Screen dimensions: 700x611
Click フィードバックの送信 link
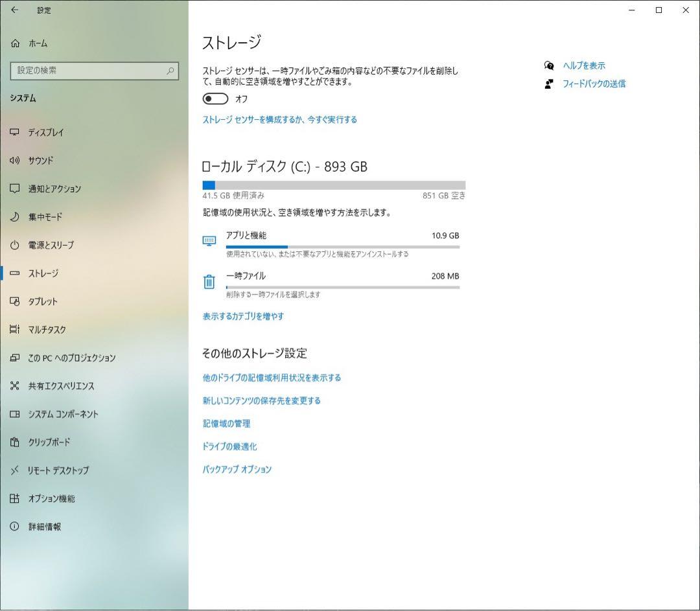pos(594,84)
